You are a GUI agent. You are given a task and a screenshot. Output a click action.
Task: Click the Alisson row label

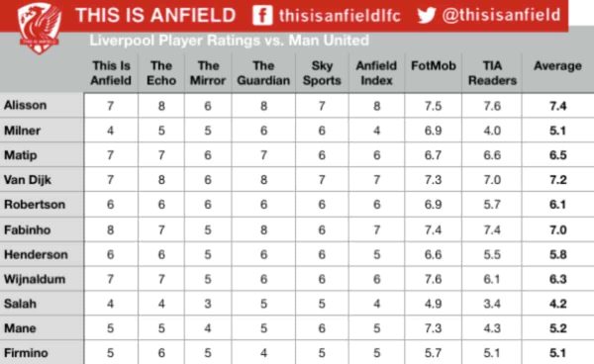[x=25, y=105]
